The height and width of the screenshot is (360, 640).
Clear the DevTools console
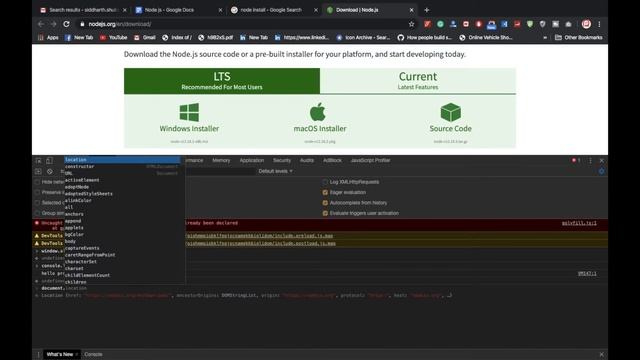[x=49, y=171]
